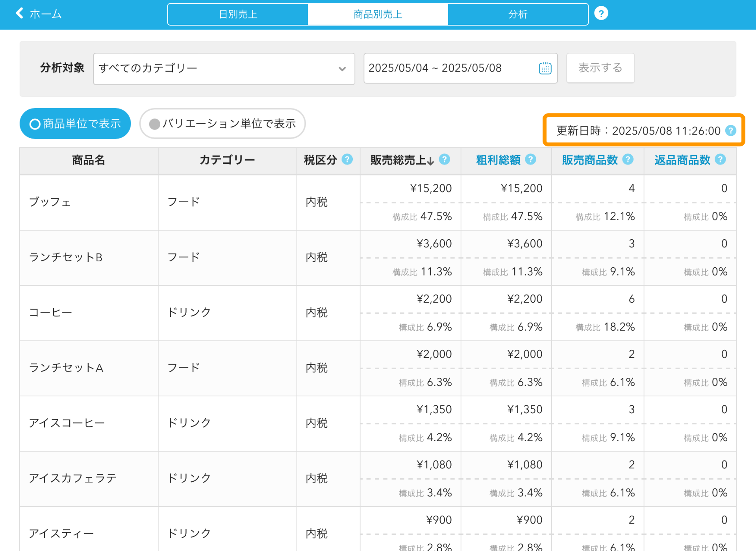Click the help icon beside 税区分

click(x=347, y=159)
